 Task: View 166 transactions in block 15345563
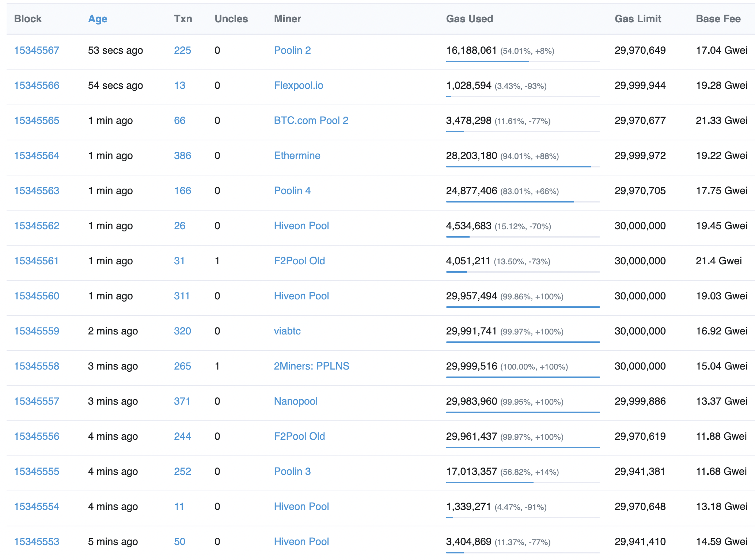[x=182, y=191]
